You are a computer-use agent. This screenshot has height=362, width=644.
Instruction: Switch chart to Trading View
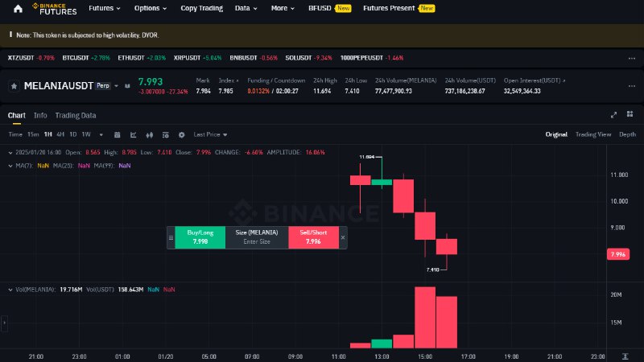point(593,134)
